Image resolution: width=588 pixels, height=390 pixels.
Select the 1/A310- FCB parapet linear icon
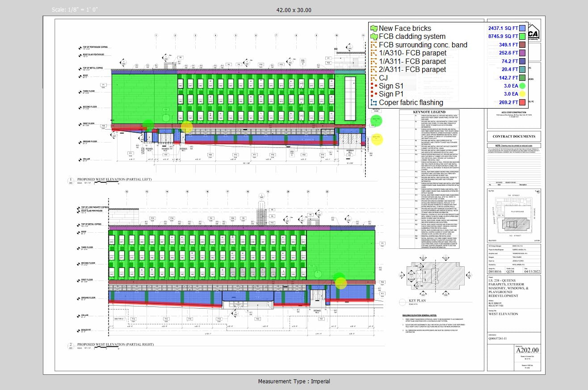[x=374, y=53]
